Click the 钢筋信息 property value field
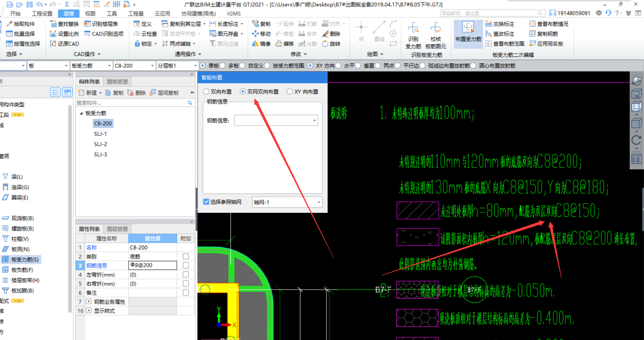This screenshot has width=644, height=340. coord(152,265)
